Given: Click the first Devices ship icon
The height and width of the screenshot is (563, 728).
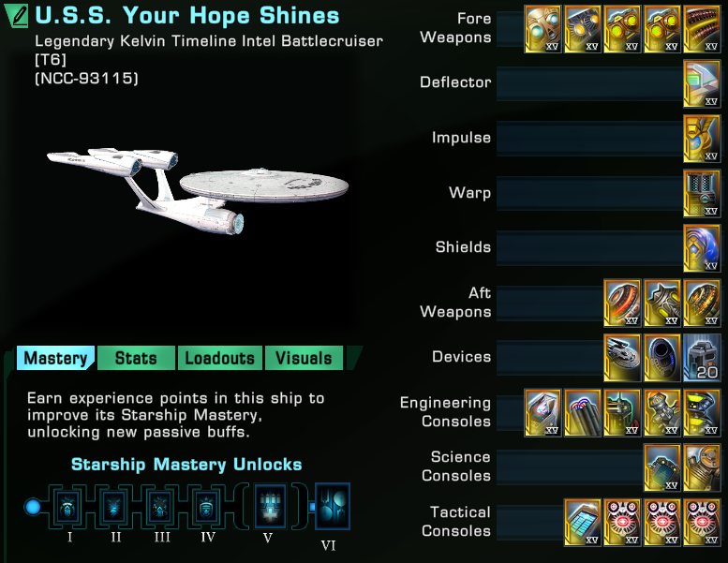Looking at the screenshot, I should pyautogui.click(x=622, y=358).
